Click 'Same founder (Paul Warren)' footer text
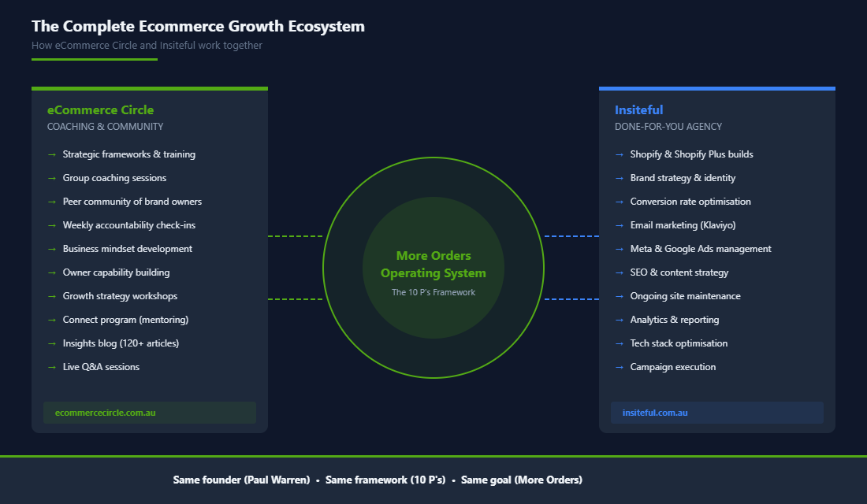 click(x=242, y=480)
